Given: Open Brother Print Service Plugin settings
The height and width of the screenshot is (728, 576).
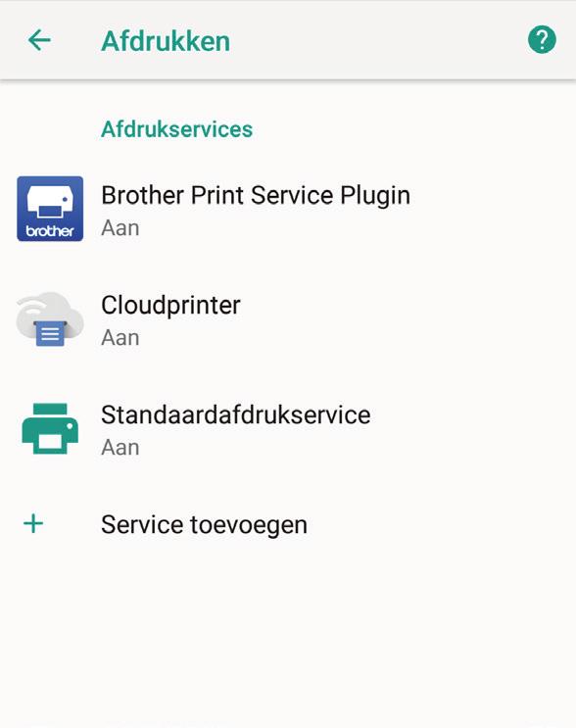Looking at the screenshot, I should (288, 209).
